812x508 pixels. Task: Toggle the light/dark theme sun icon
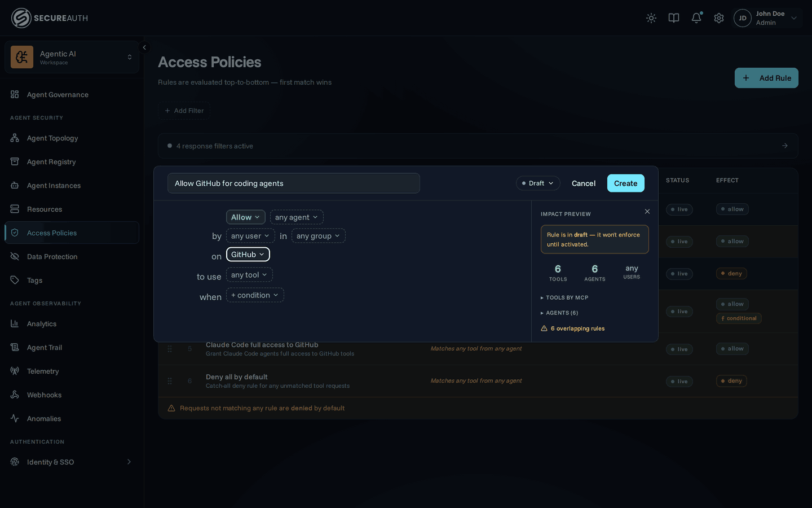651,18
